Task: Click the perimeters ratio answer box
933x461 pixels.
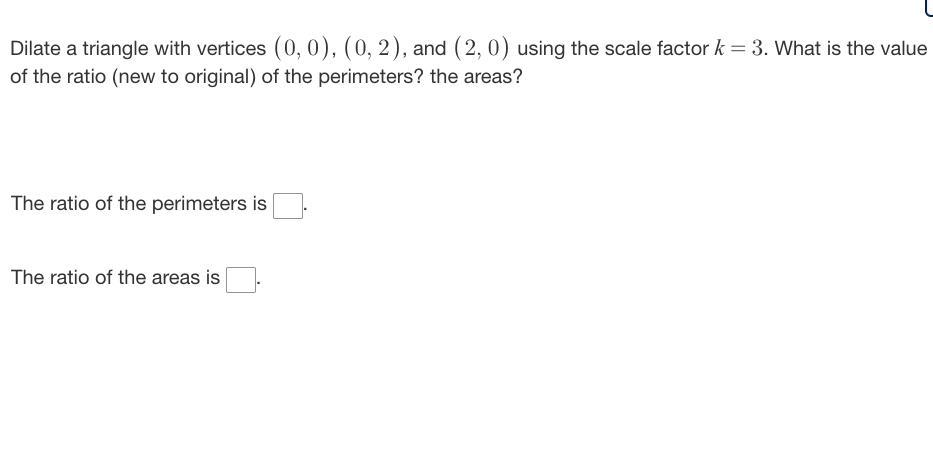Action: click(x=287, y=206)
